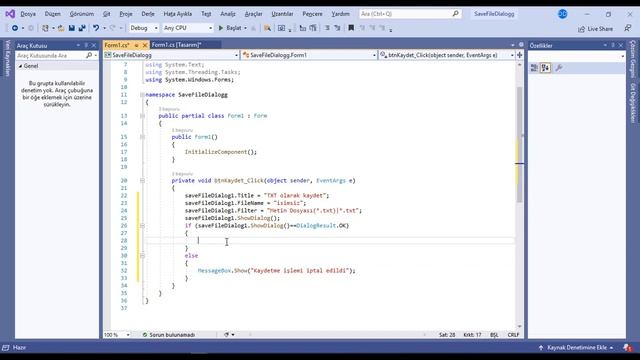
Task: Open the Görünüm menu
Action: 82,14
